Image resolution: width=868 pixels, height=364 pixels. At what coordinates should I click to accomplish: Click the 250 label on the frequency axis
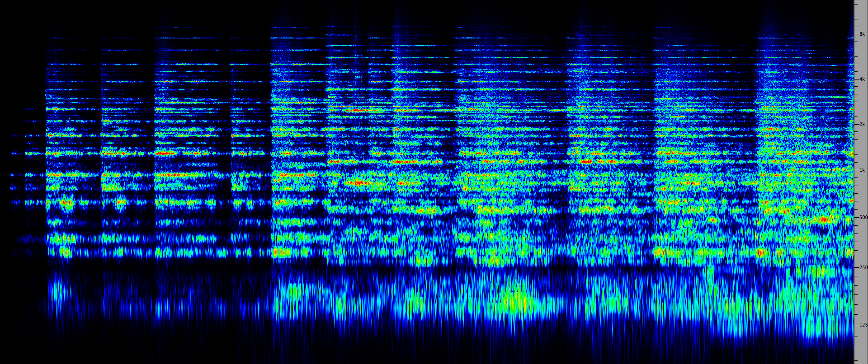863,267
